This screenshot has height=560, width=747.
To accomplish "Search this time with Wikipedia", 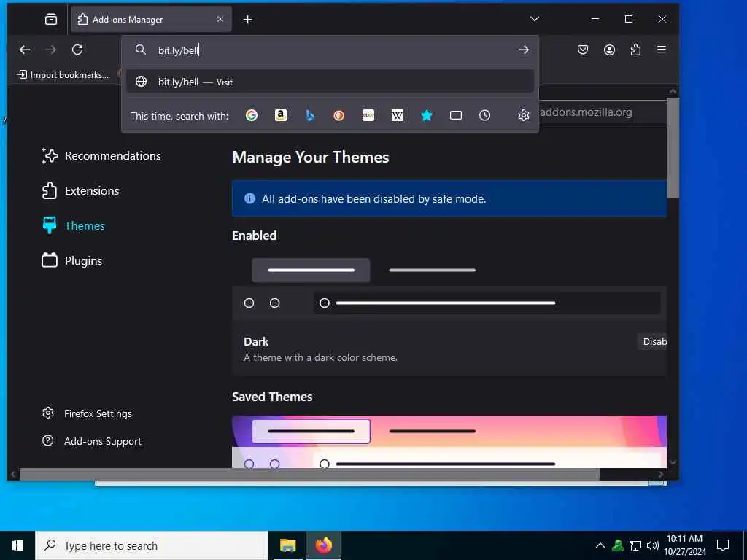I will (x=398, y=115).
